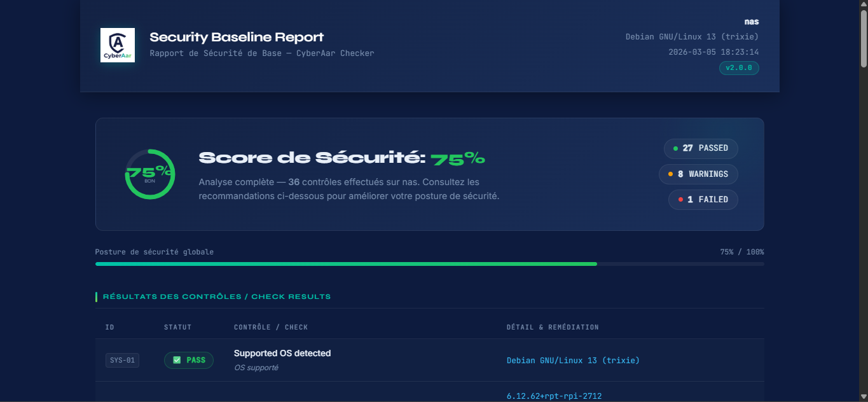Click the STATUT column header
This screenshot has width=868, height=402.
(177, 327)
